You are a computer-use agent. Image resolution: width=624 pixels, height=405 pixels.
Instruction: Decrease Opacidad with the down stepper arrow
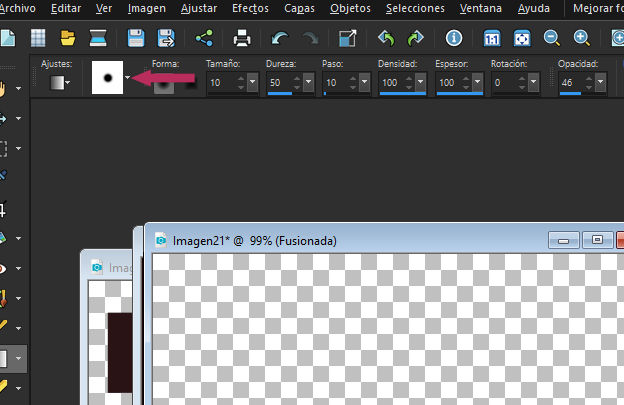tap(589, 87)
